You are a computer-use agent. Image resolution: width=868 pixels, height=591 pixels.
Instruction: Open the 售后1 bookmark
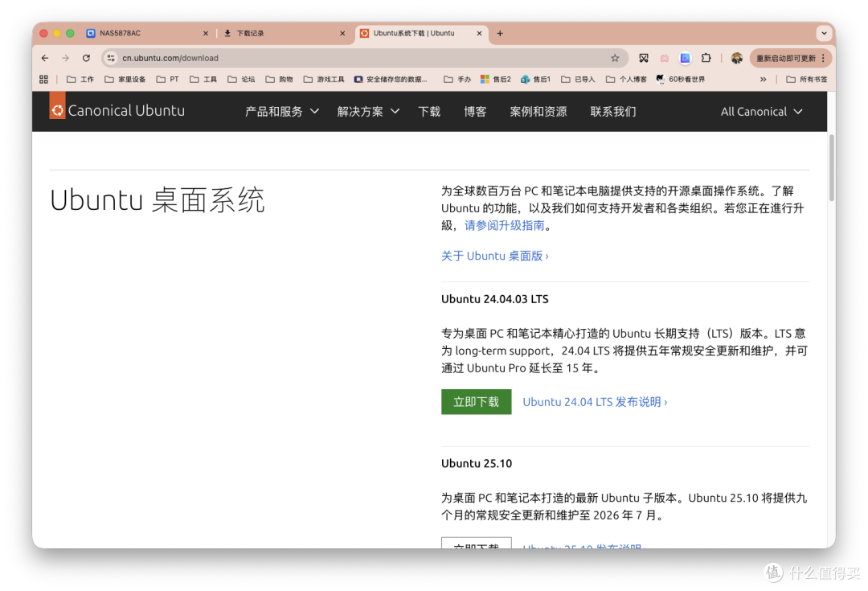tap(536, 80)
